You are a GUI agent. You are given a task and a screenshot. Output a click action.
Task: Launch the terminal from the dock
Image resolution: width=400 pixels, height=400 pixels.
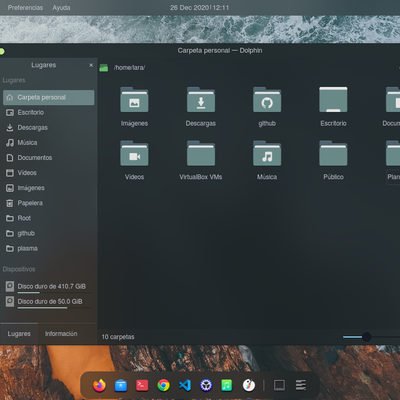pyautogui.click(x=142, y=385)
